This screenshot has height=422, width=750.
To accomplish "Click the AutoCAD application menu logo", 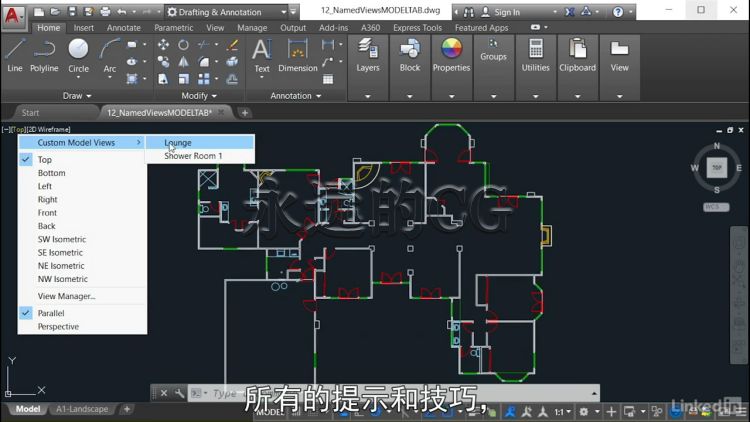I will pos(12,16).
